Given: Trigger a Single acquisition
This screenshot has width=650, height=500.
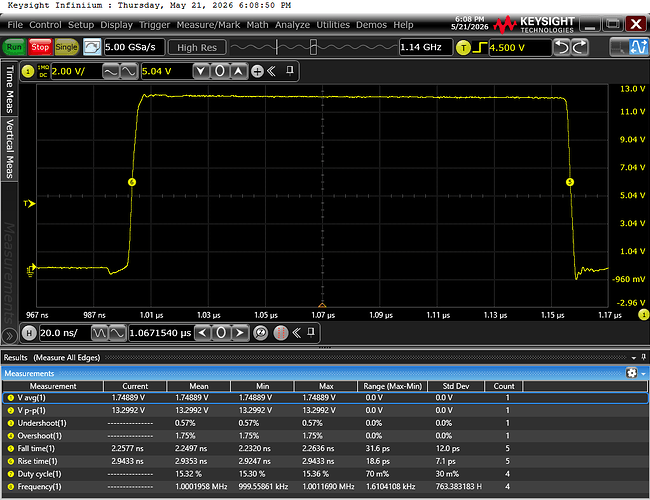Looking at the screenshot, I should [x=66, y=47].
